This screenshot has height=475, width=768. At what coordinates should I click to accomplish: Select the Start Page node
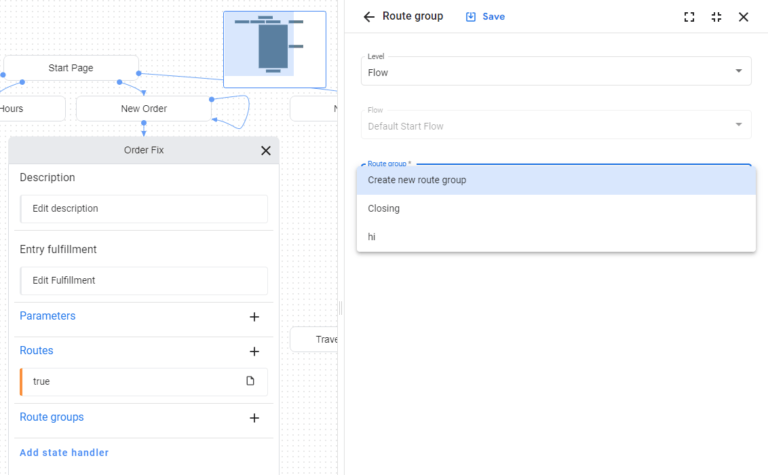tap(71, 68)
